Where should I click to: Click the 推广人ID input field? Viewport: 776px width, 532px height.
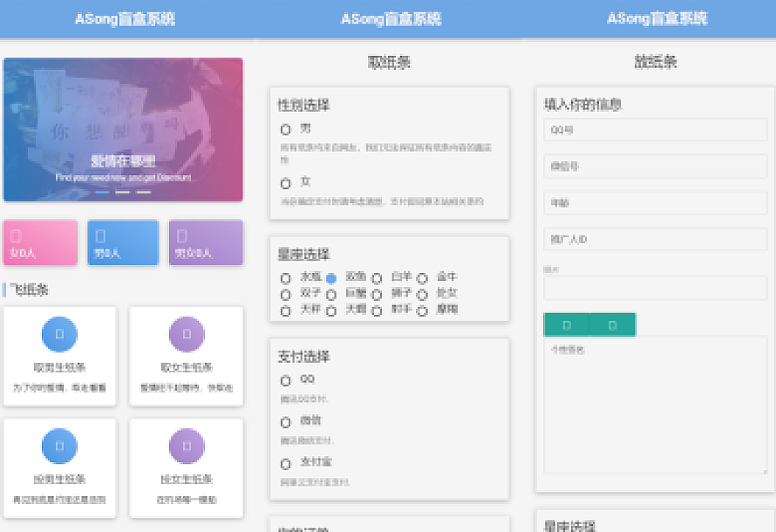click(x=655, y=239)
